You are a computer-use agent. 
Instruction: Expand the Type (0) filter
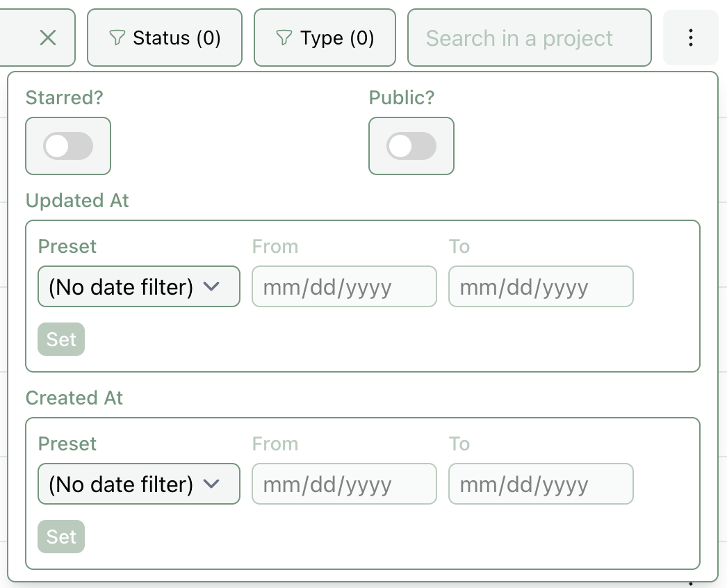pyautogui.click(x=325, y=38)
